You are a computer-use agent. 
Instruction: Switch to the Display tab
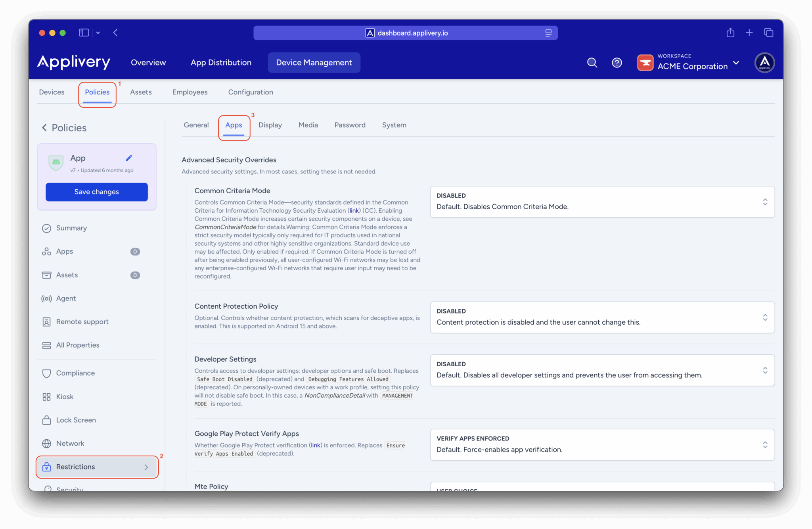pos(270,125)
